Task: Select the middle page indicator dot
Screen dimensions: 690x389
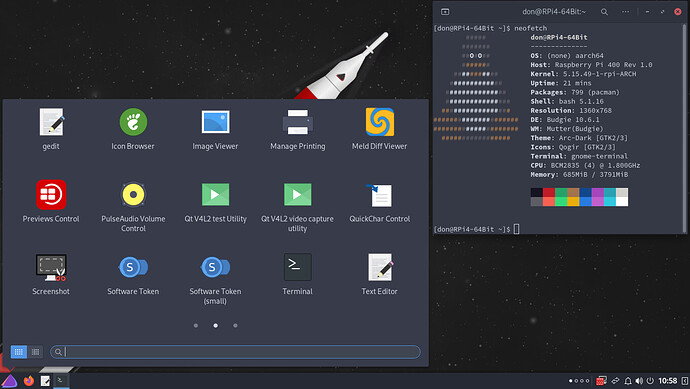Action: coord(216,326)
